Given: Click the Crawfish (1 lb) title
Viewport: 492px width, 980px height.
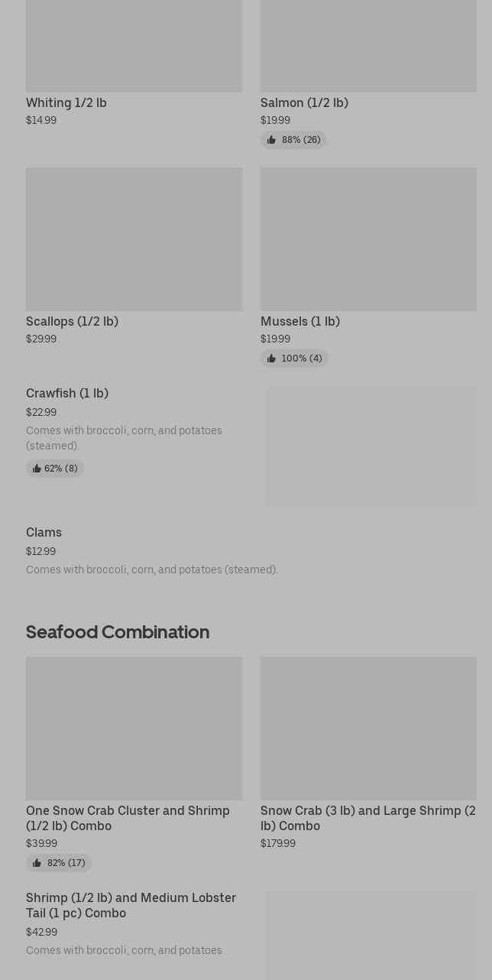Looking at the screenshot, I should pyautogui.click(x=67, y=393).
